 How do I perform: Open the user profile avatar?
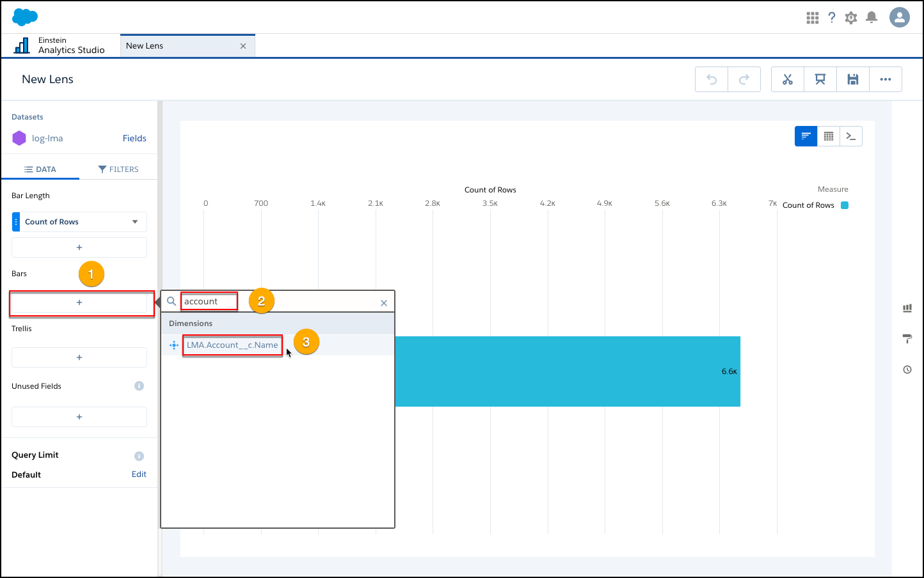click(900, 17)
